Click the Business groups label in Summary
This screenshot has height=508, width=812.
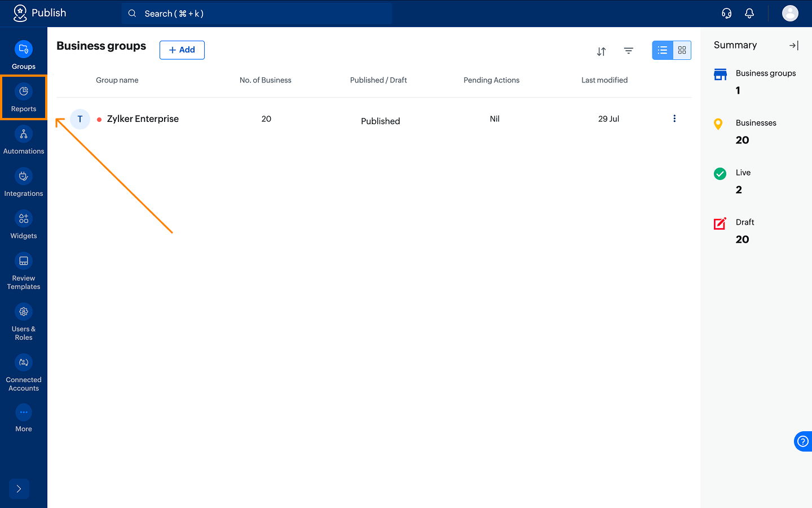tap(766, 73)
